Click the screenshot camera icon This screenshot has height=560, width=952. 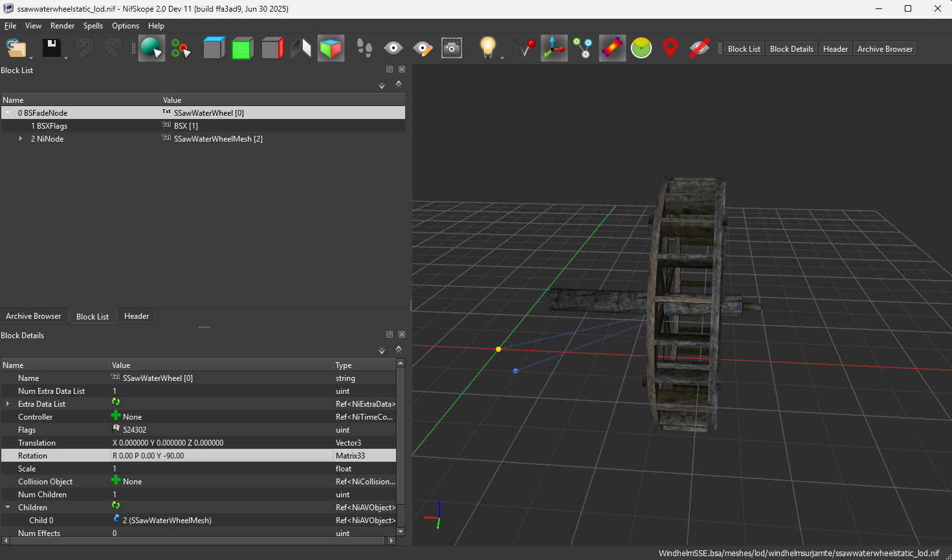[x=452, y=48]
